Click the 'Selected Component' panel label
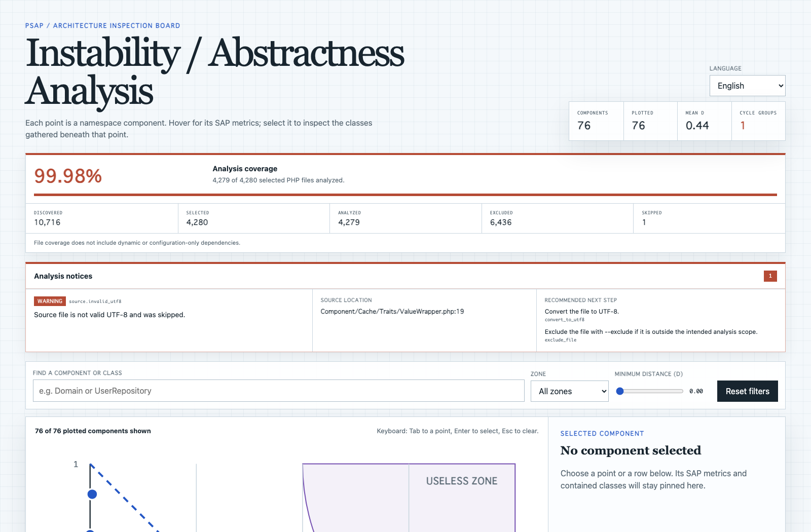The width and height of the screenshot is (811, 532). (x=602, y=434)
